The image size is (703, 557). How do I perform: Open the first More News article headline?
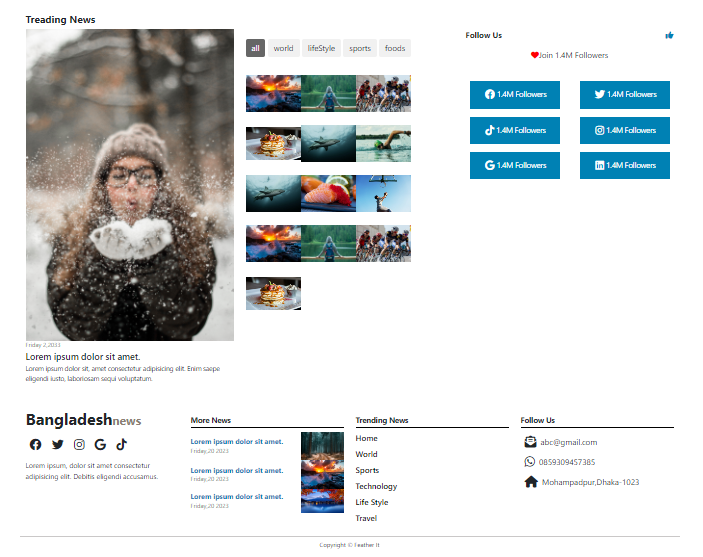(237, 441)
